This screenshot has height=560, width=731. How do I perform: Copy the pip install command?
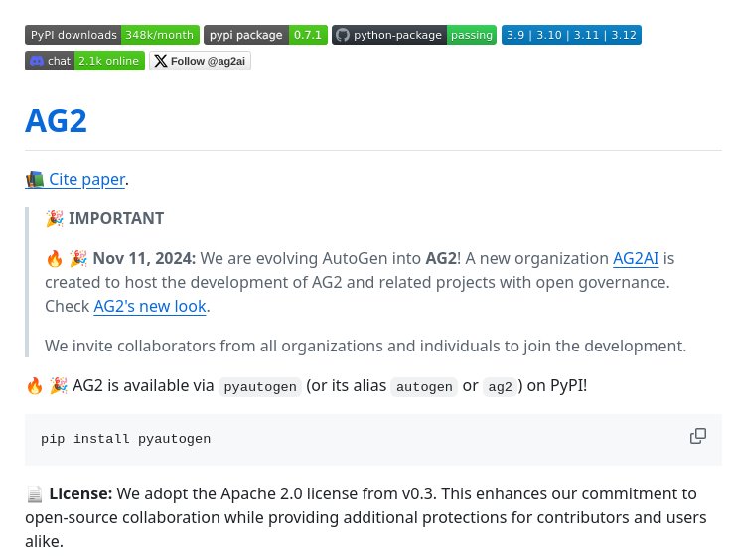698,436
